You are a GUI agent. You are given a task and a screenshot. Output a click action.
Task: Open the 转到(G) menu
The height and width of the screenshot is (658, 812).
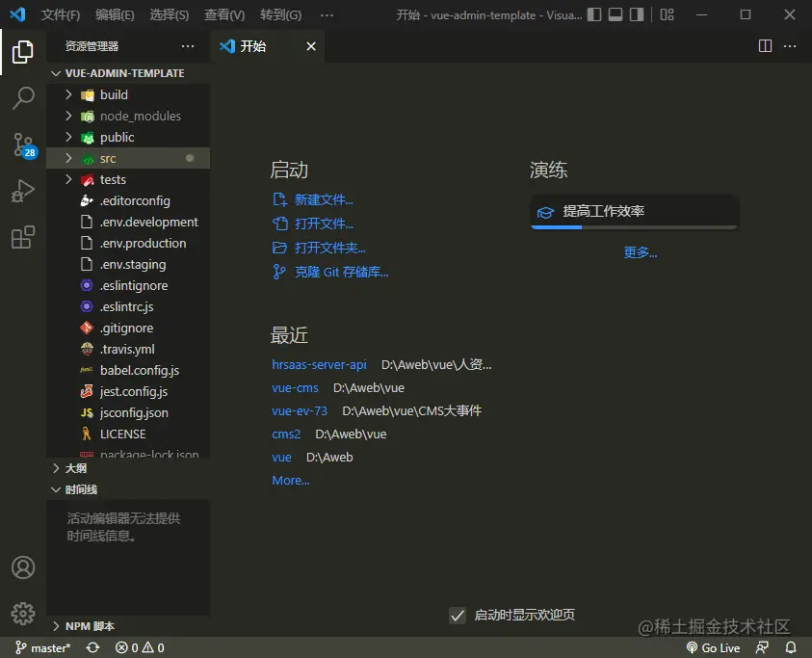pyautogui.click(x=280, y=14)
